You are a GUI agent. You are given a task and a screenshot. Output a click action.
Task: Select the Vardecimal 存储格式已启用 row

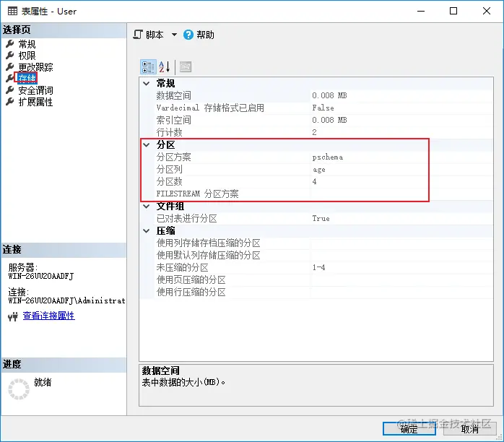[323, 108]
